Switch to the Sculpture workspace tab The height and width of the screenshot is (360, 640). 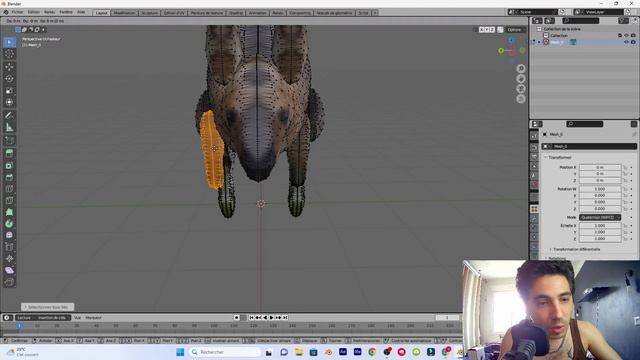pos(149,13)
